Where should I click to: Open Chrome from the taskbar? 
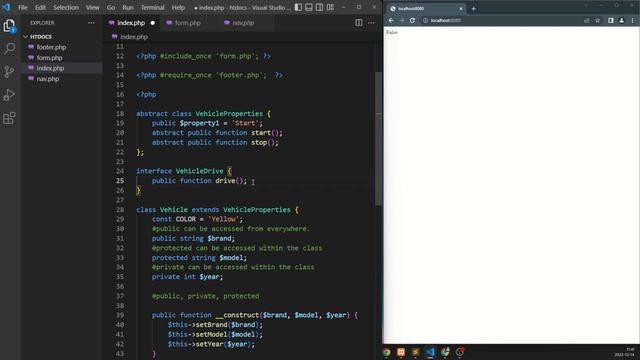pos(387,352)
